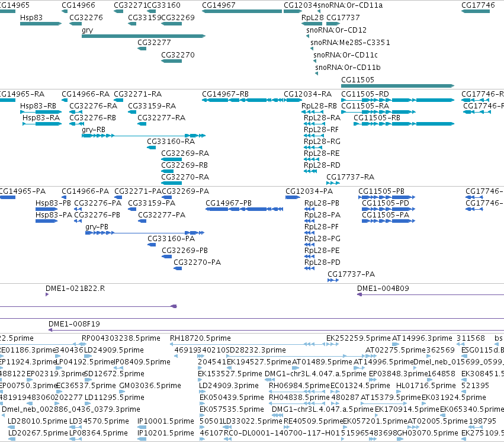
Task: Select snoRNA:Or-CD11c label
Action: 345,55
